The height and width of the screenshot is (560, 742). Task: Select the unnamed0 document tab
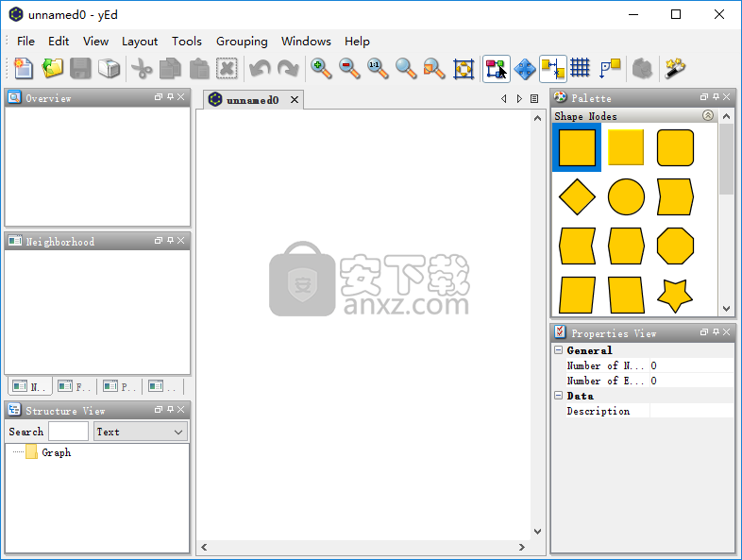(251, 99)
